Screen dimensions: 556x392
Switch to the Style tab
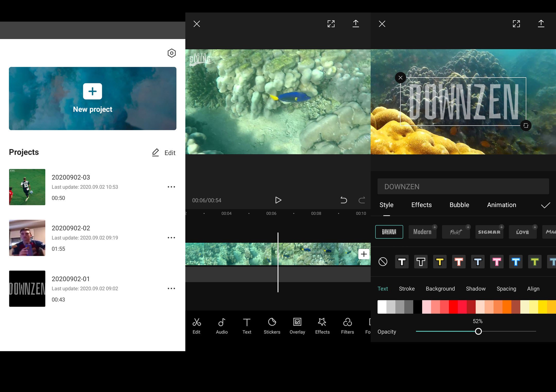pos(386,205)
